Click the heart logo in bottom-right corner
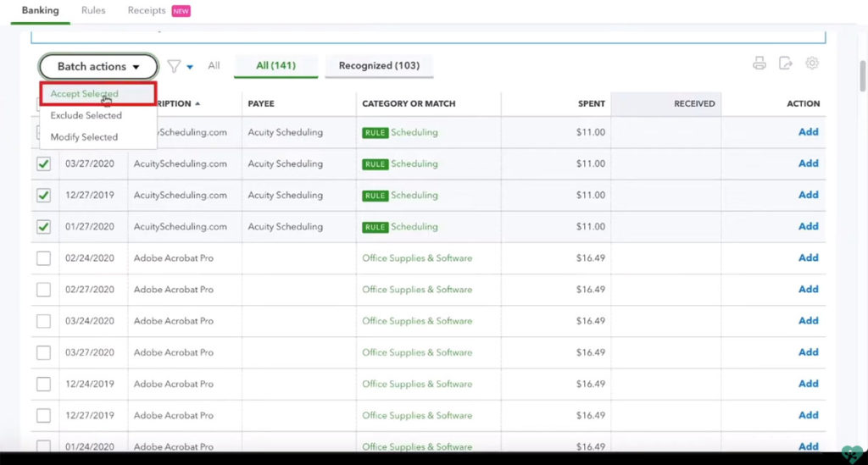868x465 pixels. (x=851, y=453)
